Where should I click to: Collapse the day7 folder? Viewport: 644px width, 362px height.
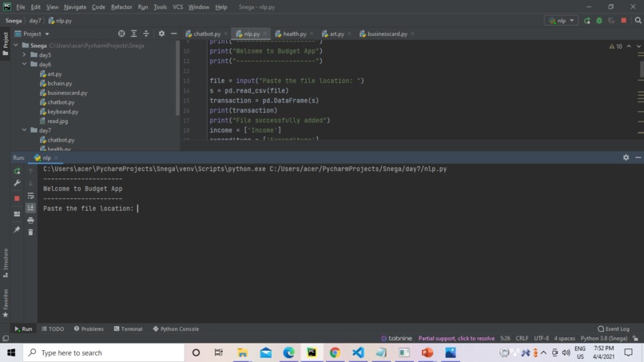tap(24, 129)
